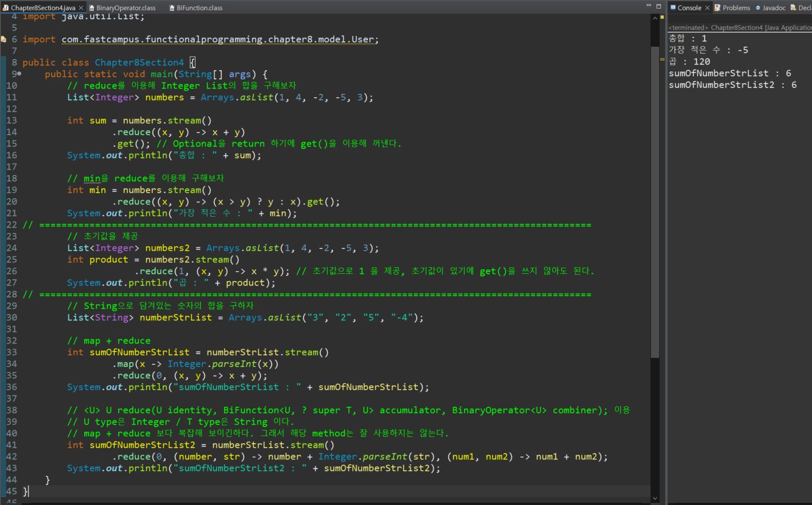
Task: Click console output '곱 : 120'
Action: (x=689, y=62)
